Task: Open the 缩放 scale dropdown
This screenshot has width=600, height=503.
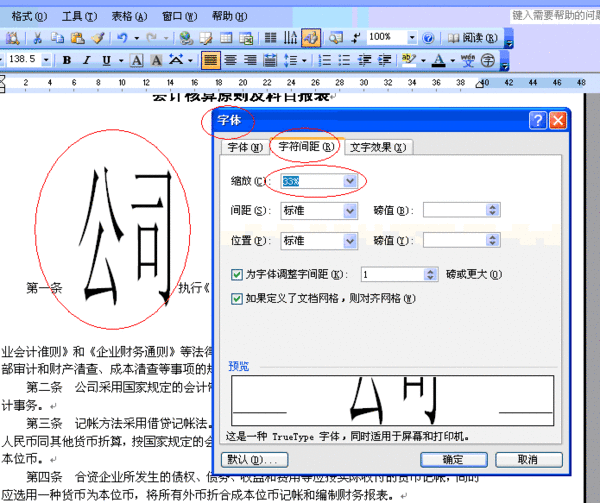Action: (x=350, y=181)
